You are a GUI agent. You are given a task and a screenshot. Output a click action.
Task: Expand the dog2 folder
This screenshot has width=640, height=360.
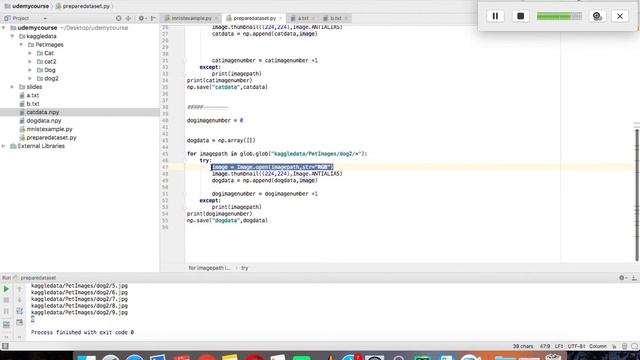tap(30, 78)
